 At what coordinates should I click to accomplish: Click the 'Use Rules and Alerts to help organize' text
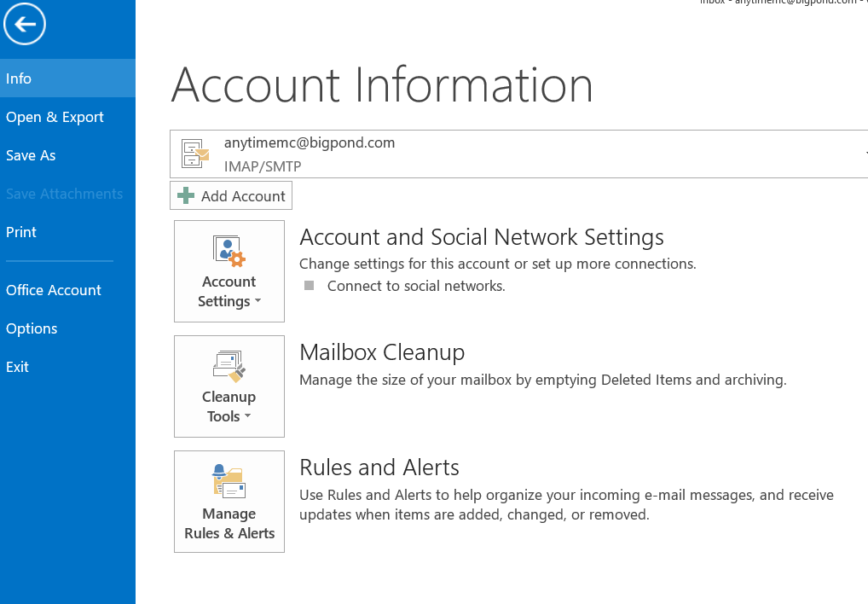pyautogui.click(x=566, y=504)
